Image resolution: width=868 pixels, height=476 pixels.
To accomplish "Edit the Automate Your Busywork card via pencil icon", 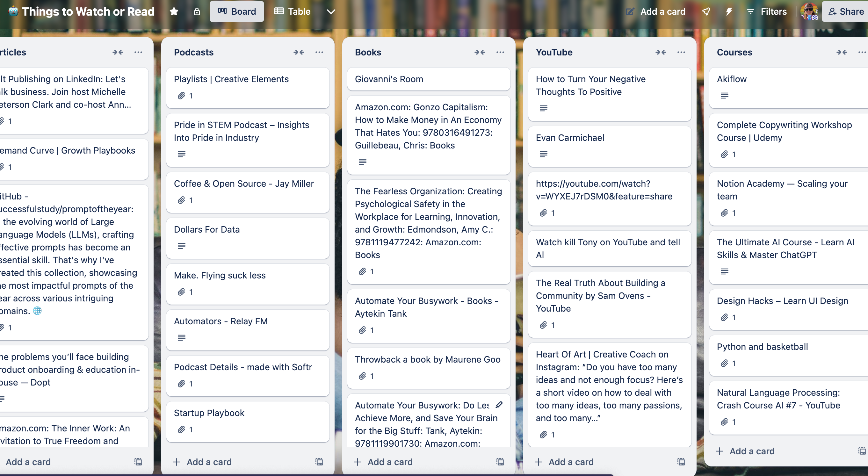I will point(499,405).
